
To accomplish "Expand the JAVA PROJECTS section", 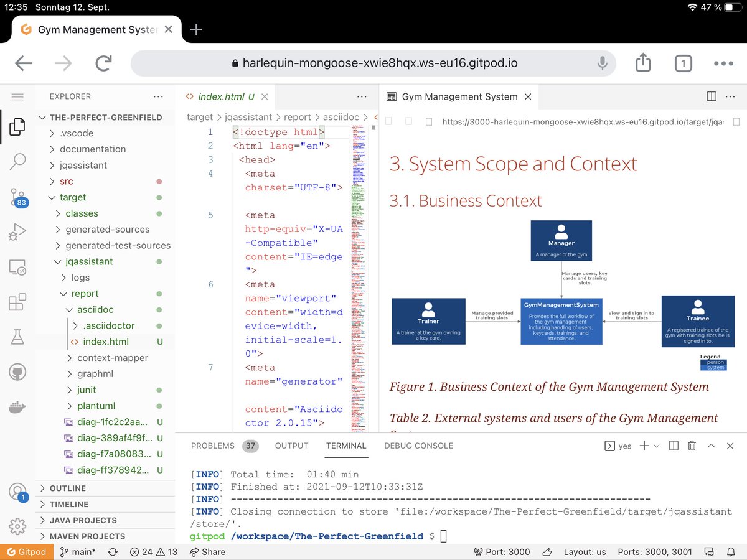I will 83,520.
